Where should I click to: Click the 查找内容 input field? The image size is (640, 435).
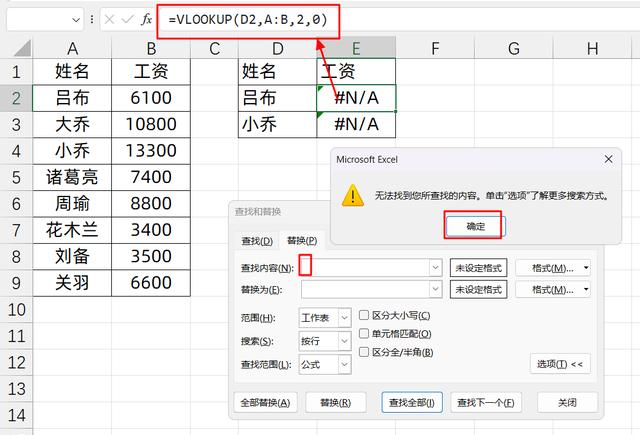click(365, 268)
